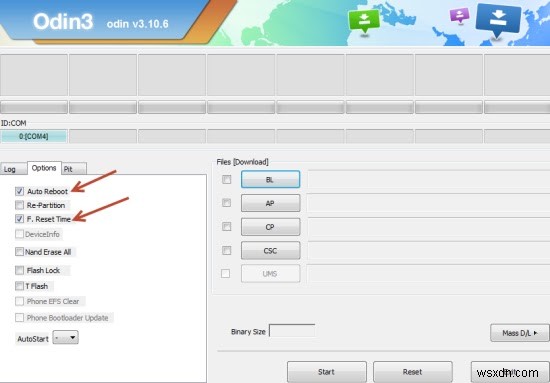The image size is (550, 383).
Task: Click the 'Files [Download]' group label
Action: click(242, 162)
